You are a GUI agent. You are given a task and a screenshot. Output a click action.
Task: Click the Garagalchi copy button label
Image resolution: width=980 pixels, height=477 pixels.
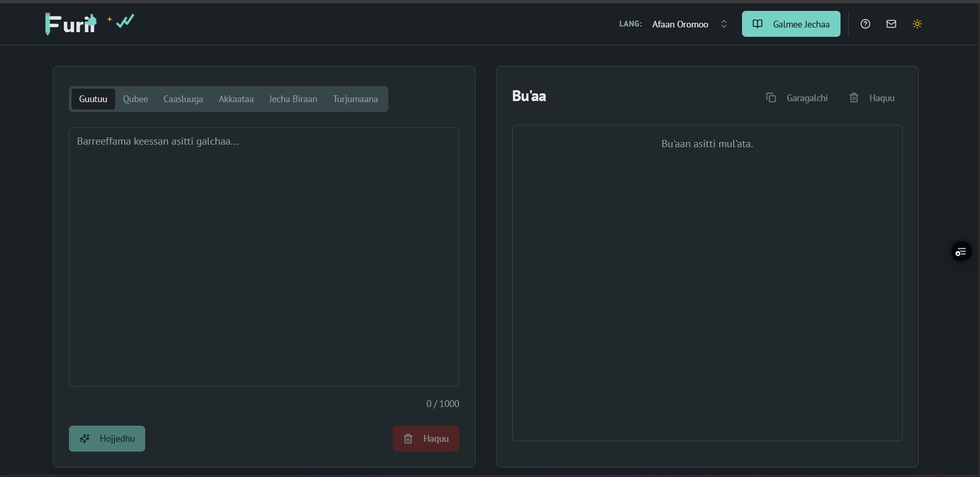(807, 98)
